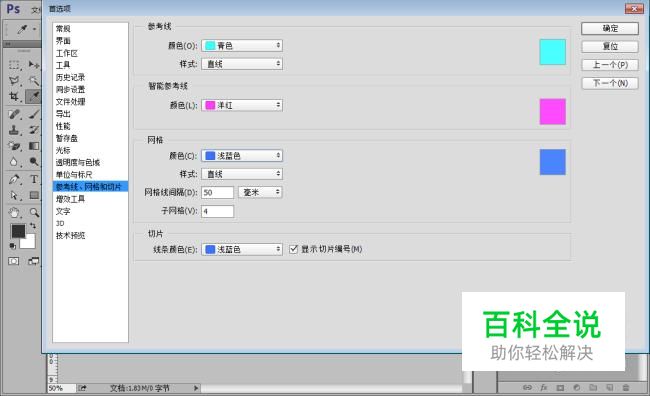Click the 网格线间隔 input field
The image size is (650, 396).
click(218, 192)
